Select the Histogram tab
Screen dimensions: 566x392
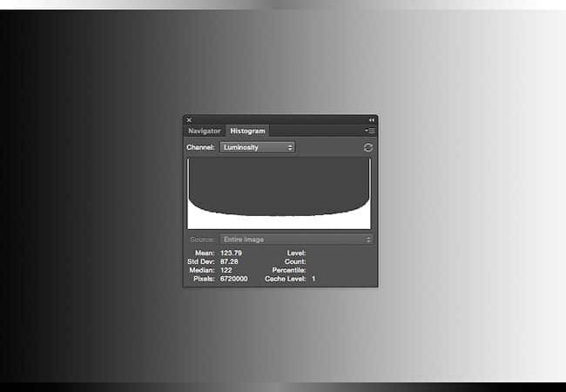click(x=247, y=131)
